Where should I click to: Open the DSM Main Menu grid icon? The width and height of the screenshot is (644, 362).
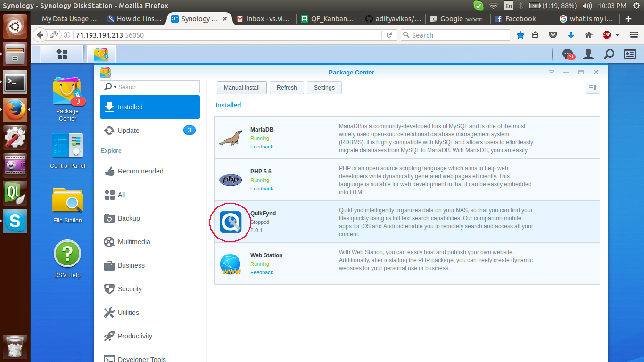62,54
